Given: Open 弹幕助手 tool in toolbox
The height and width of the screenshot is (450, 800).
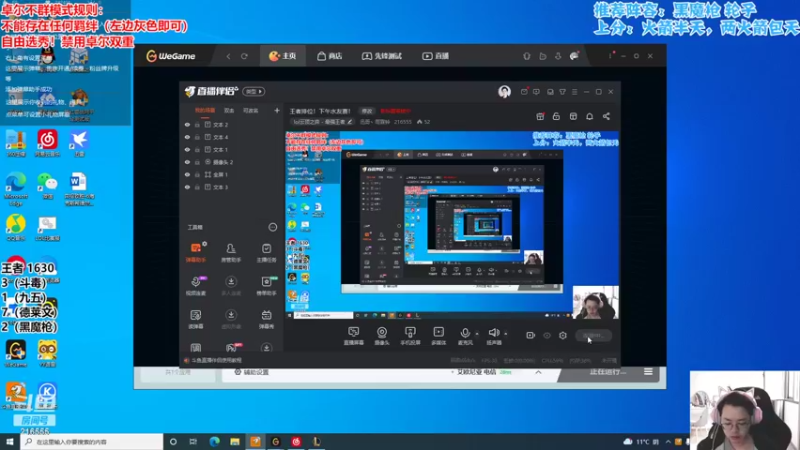Looking at the screenshot, I should coord(195,252).
